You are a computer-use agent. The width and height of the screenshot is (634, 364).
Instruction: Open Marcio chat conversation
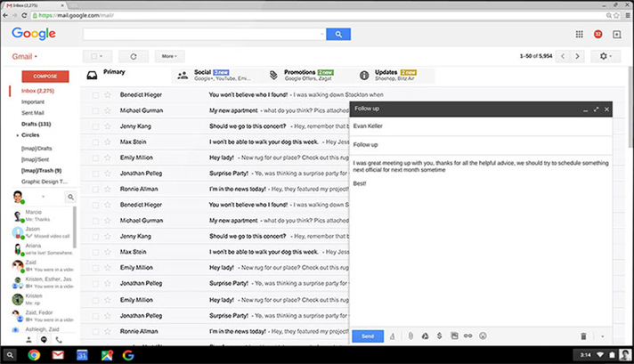point(42,215)
